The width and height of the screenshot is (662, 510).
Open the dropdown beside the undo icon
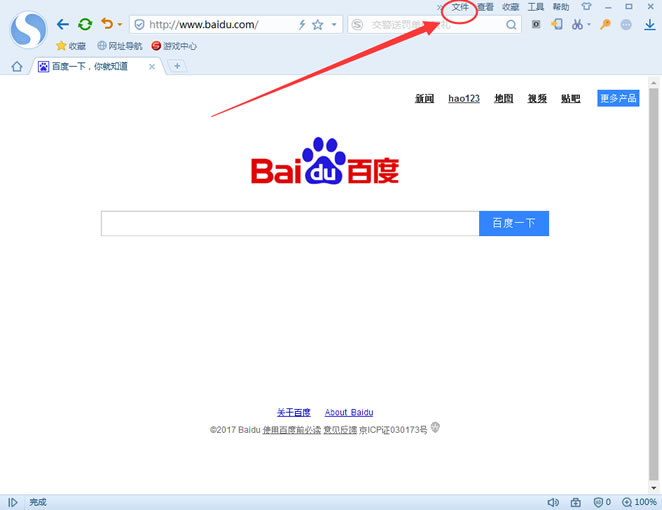(120, 24)
